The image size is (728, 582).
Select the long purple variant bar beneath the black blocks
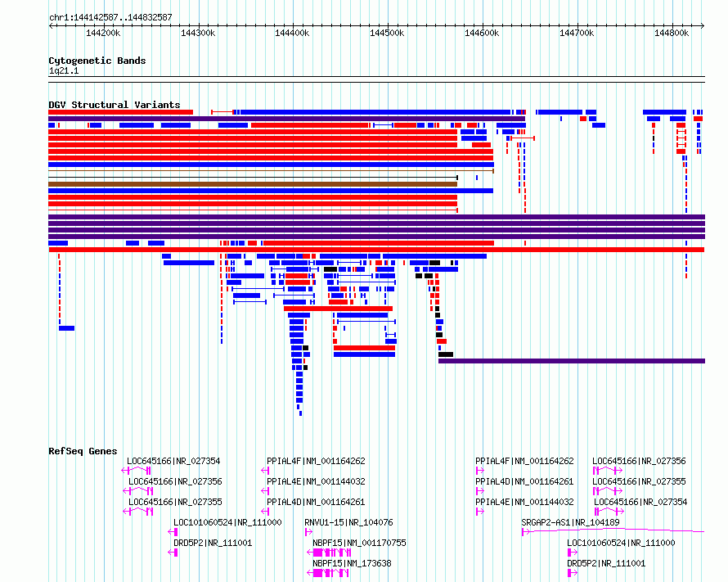coord(572,361)
